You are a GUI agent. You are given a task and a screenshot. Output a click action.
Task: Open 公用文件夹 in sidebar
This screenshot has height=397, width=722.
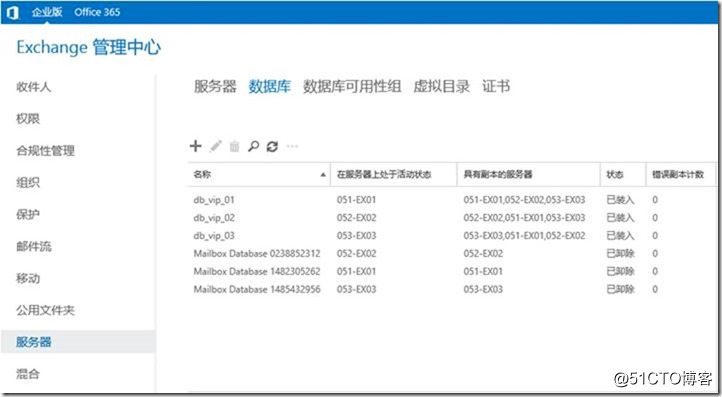click(x=46, y=310)
